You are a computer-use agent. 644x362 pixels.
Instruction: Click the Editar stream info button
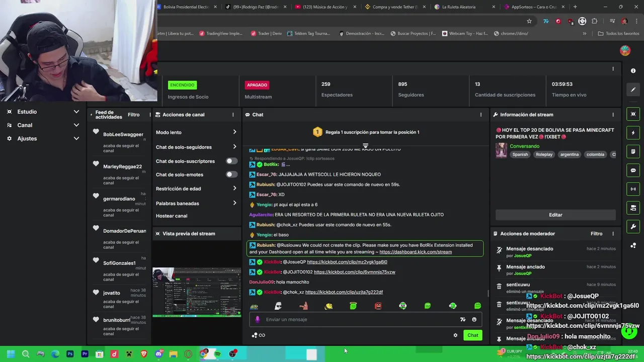[555, 215]
